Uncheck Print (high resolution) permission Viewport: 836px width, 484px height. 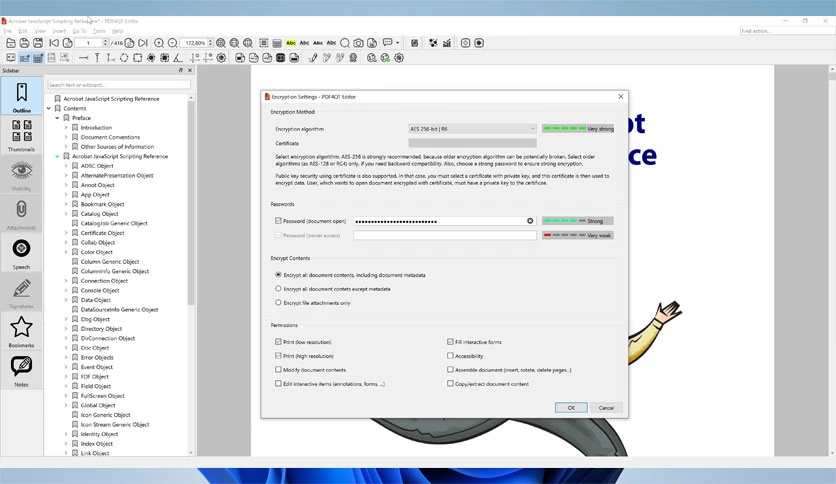[x=278, y=356]
